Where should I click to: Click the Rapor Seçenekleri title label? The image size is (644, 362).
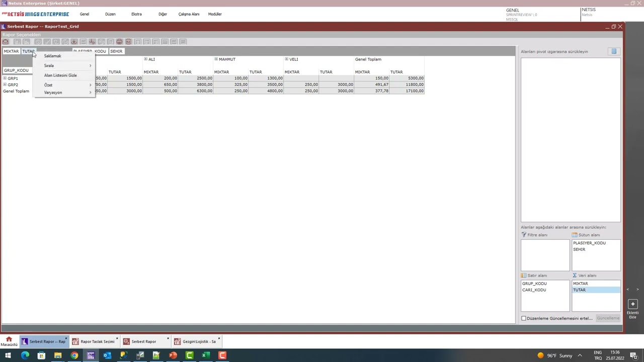click(22, 35)
